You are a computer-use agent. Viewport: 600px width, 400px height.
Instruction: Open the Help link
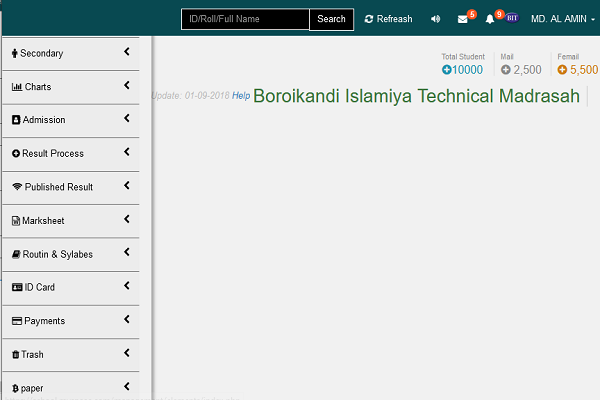pyautogui.click(x=241, y=96)
